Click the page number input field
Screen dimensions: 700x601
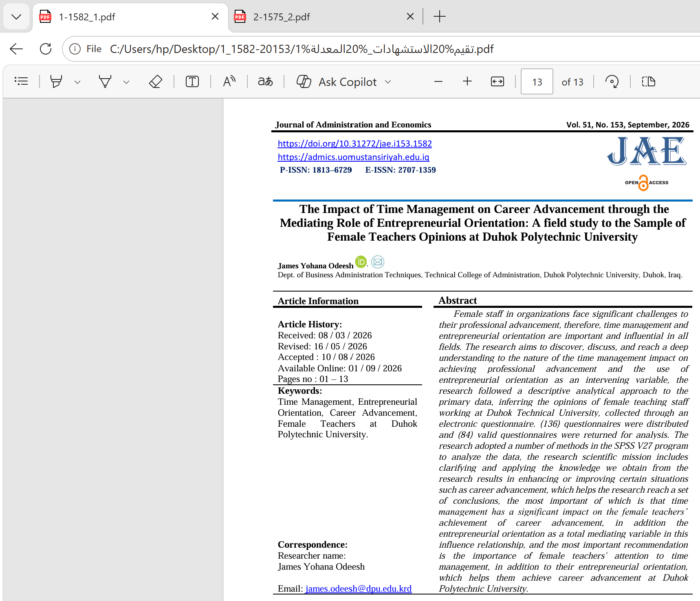[x=537, y=82]
